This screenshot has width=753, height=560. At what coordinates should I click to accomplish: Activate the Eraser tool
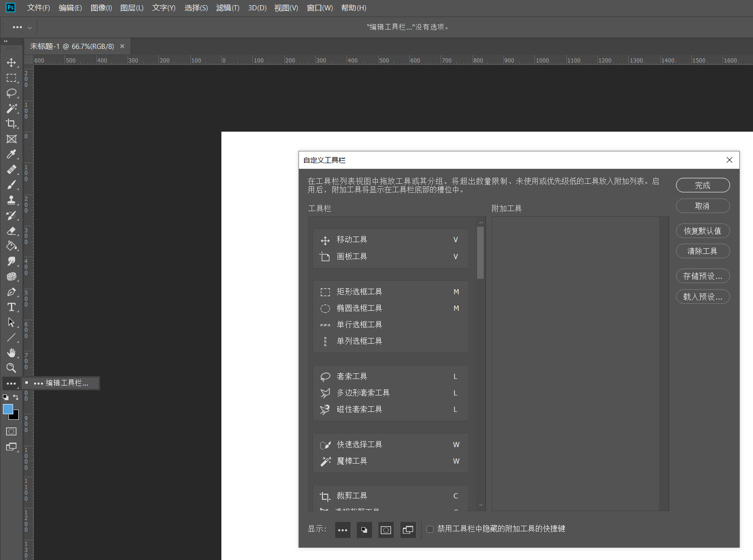(11, 231)
